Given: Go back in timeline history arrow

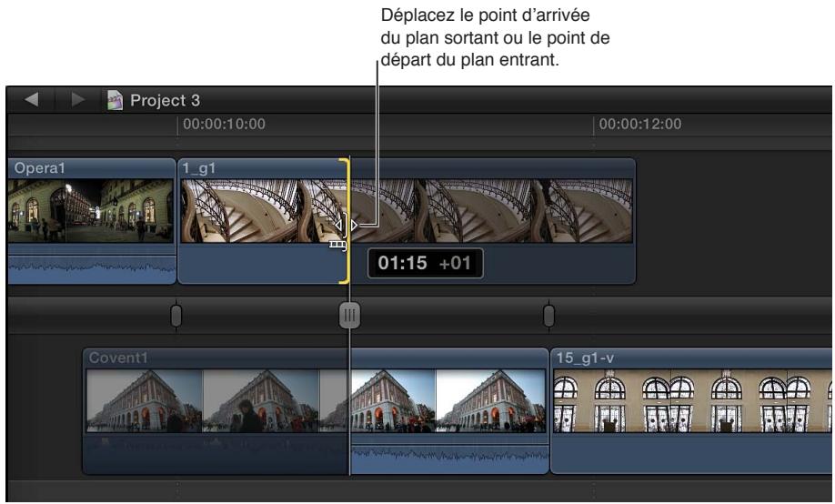Looking at the screenshot, I should click(x=32, y=99).
